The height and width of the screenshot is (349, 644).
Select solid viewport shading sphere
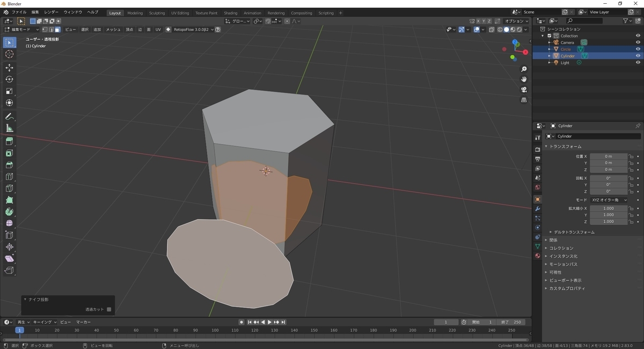point(506,30)
